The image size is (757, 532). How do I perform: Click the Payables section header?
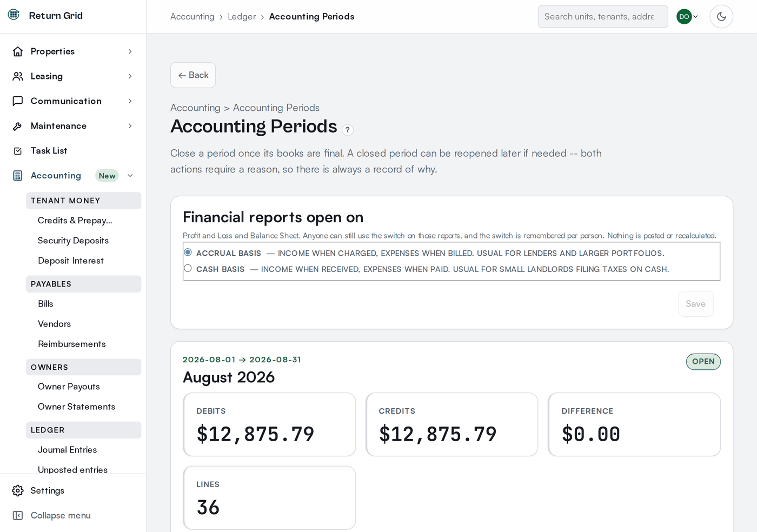pyautogui.click(x=83, y=284)
